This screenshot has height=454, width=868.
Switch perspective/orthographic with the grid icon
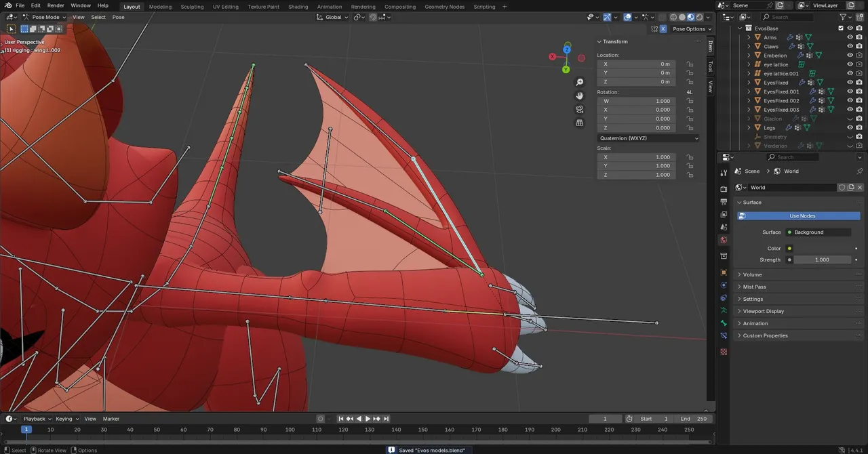tap(579, 123)
